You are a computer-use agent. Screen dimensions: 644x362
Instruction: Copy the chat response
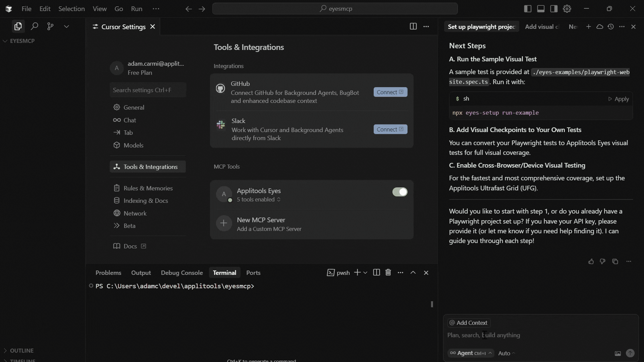(x=615, y=261)
